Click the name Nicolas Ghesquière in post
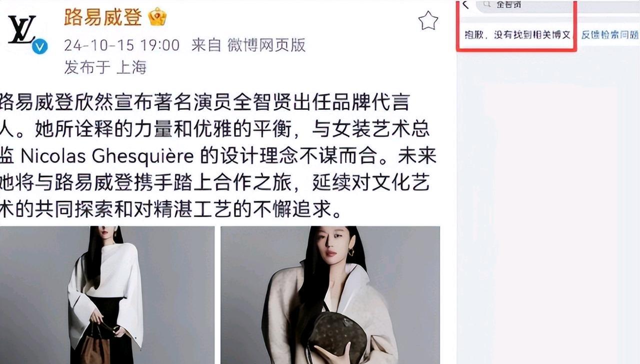 pyautogui.click(x=106, y=156)
